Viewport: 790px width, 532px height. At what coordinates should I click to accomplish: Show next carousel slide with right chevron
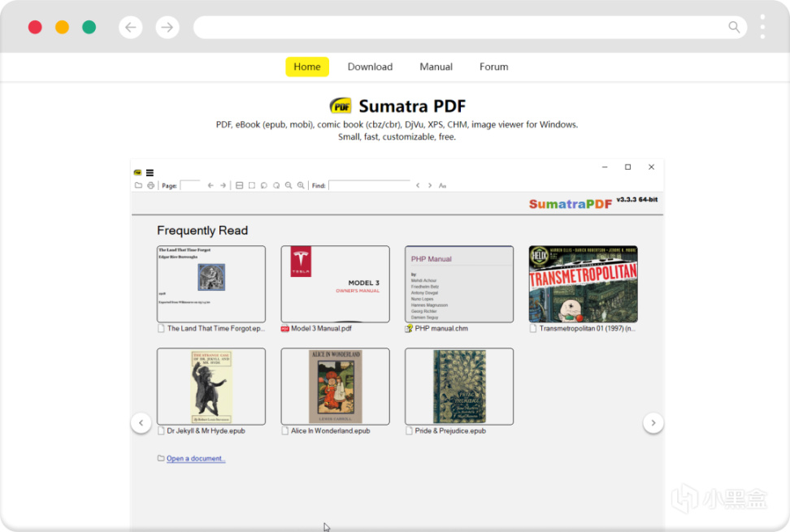tap(653, 423)
